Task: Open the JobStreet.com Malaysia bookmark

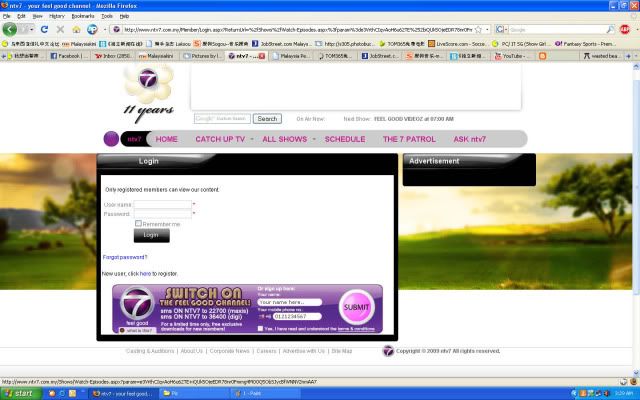Action: click(281, 43)
